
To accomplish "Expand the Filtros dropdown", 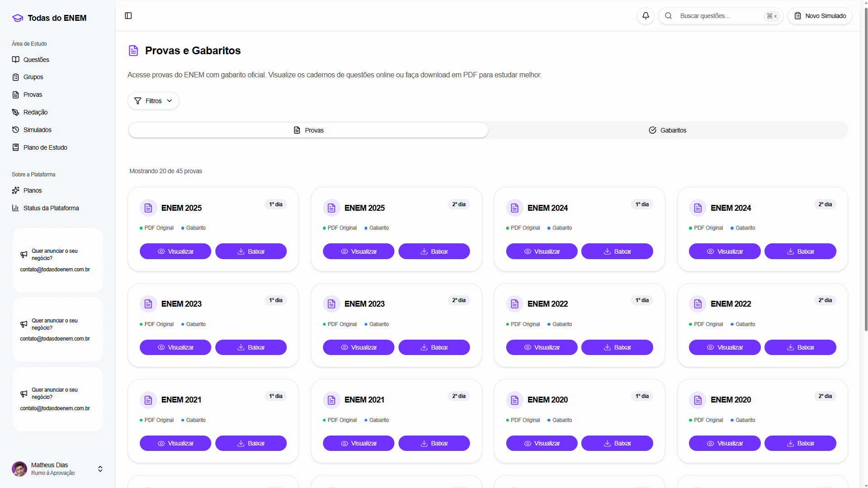I will [x=153, y=101].
